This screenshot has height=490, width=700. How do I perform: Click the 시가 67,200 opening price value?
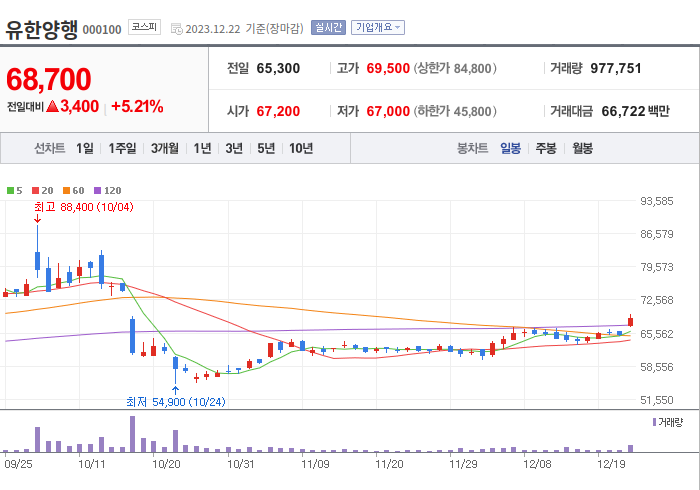[x=278, y=111]
